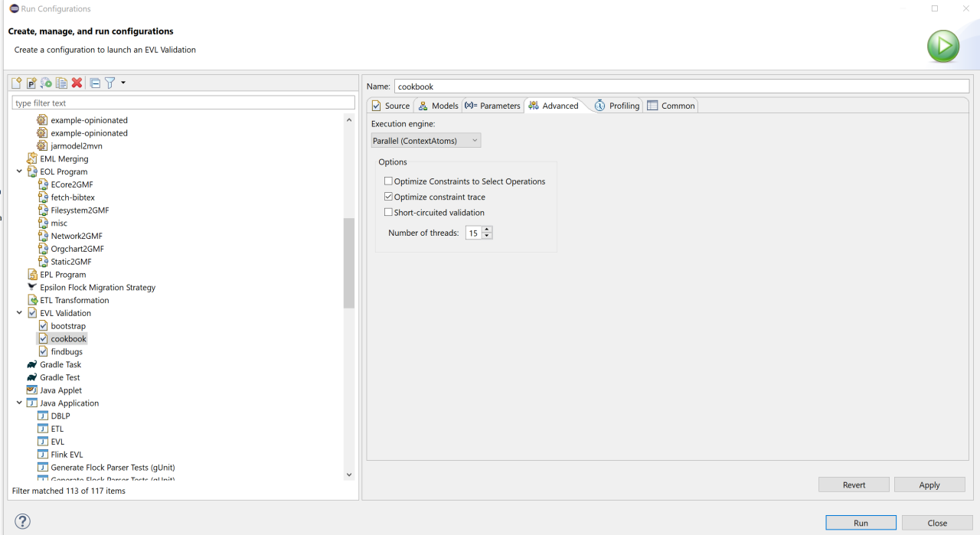980x535 pixels.
Task: Delete the selected configuration with red X
Action: pos(77,83)
